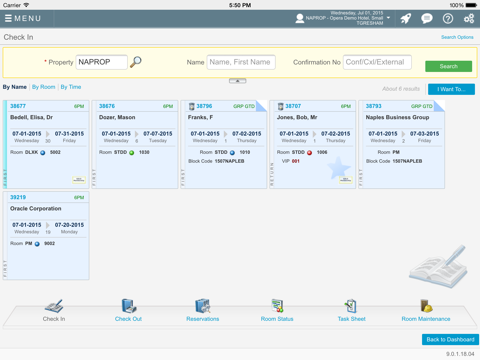Click the Room Maintenance dock icon
Viewport: 480px width, 360px height.
[426, 306]
